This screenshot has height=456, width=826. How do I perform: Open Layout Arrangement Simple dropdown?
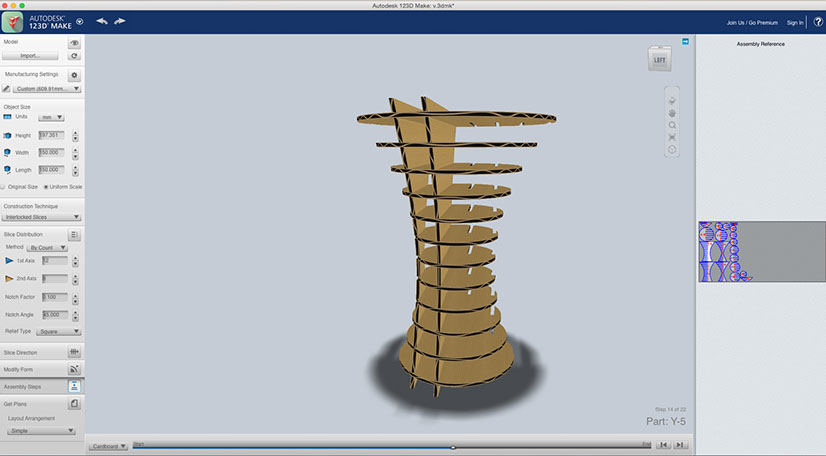tap(41, 431)
